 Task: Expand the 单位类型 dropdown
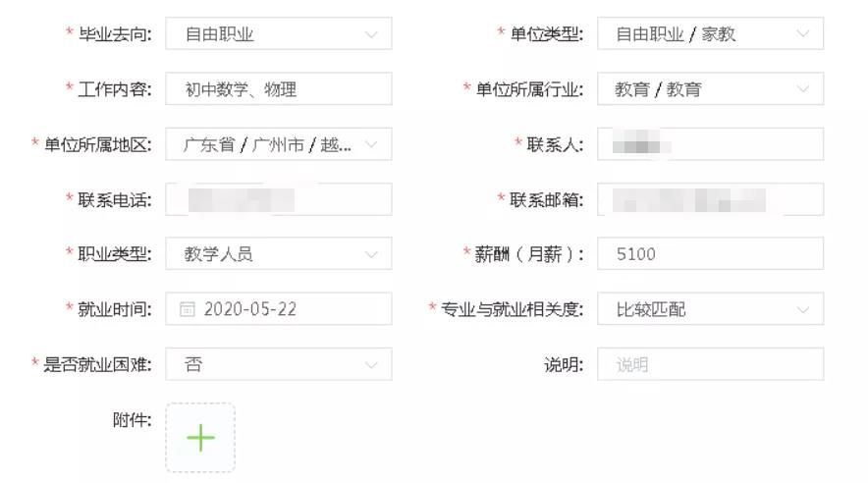click(709, 34)
